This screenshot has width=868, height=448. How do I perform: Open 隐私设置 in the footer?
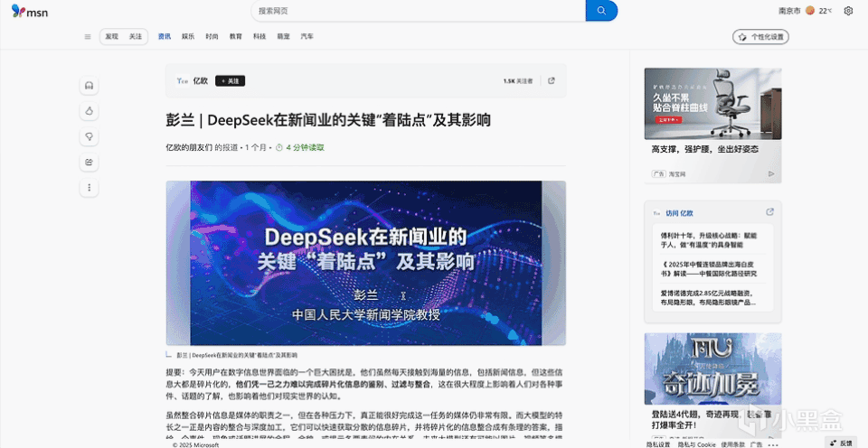point(658,444)
